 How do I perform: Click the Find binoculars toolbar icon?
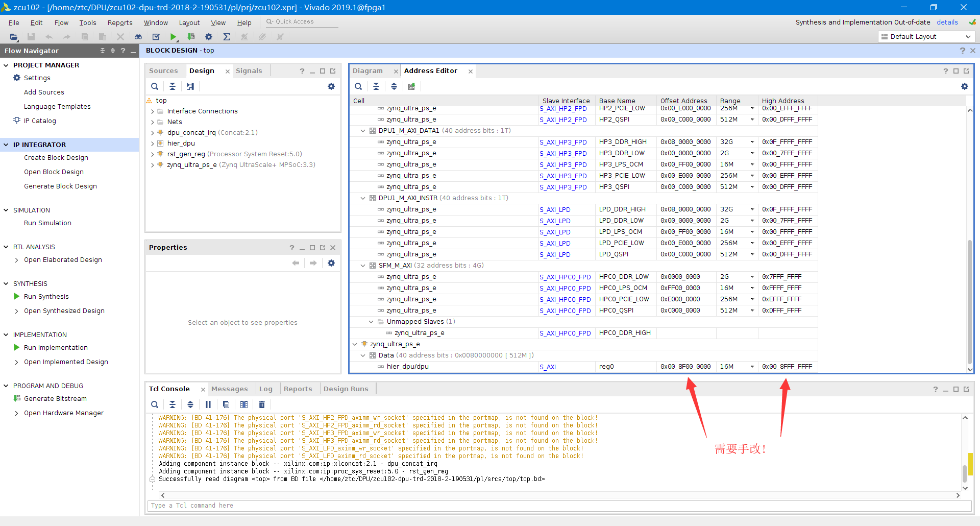click(x=138, y=37)
